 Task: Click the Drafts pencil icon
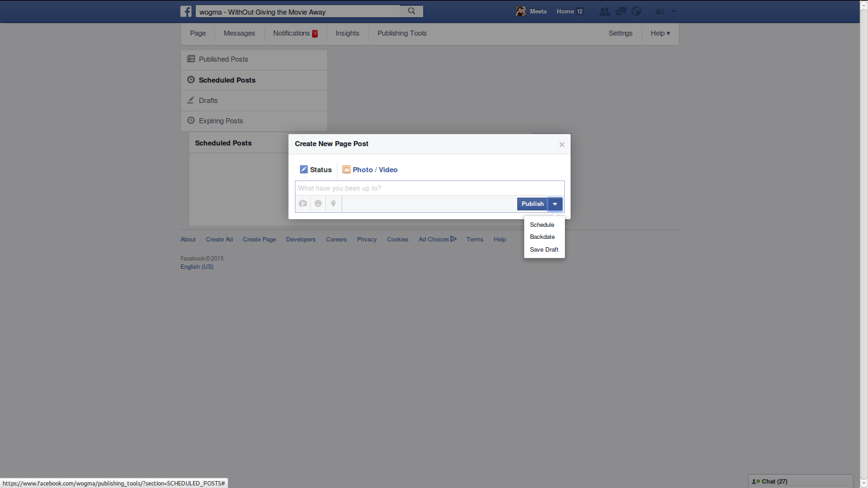click(x=191, y=100)
